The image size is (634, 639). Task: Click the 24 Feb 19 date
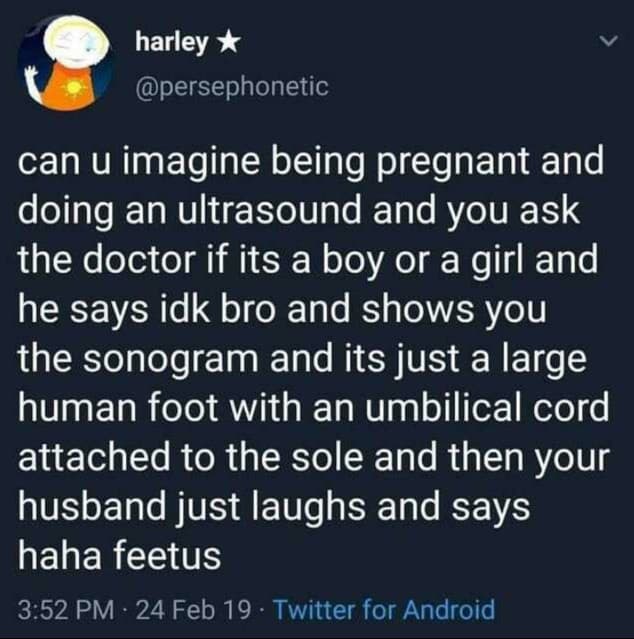pyautogui.click(x=193, y=609)
